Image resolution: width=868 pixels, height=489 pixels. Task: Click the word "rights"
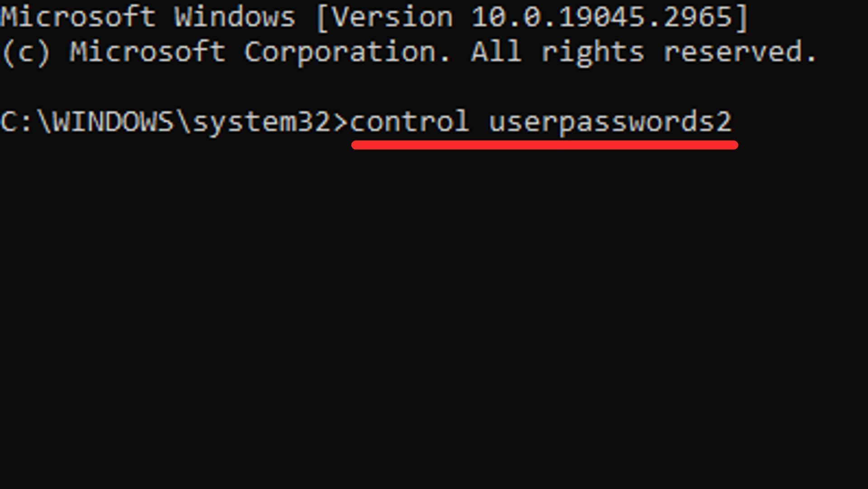click(x=592, y=52)
